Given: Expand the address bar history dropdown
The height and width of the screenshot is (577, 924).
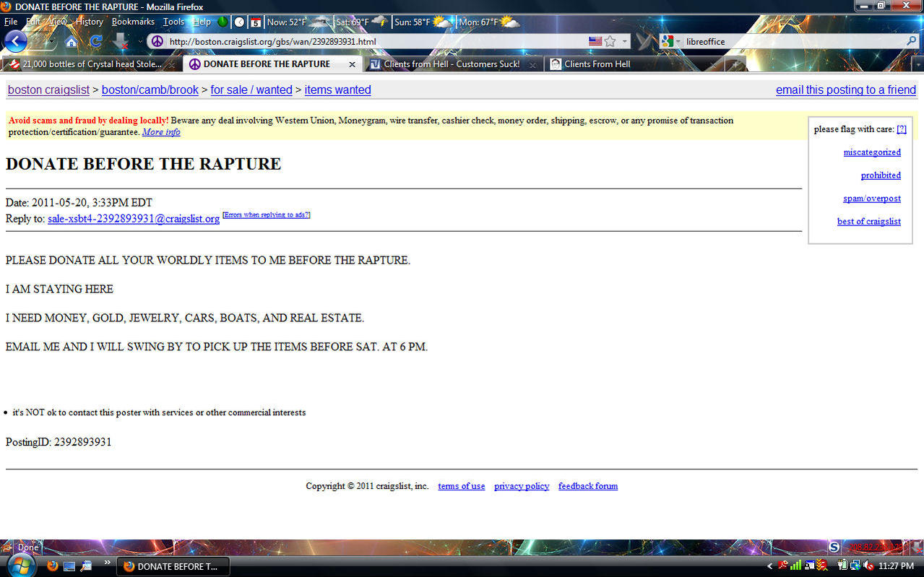Looking at the screenshot, I should tap(626, 41).
